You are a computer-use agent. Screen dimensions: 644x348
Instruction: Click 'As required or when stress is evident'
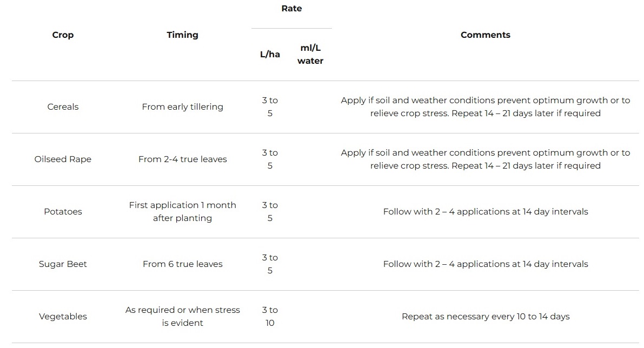[x=182, y=317]
